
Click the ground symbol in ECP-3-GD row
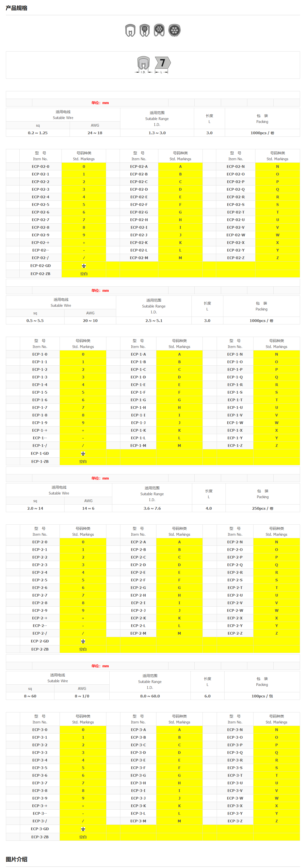[x=83, y=829]
